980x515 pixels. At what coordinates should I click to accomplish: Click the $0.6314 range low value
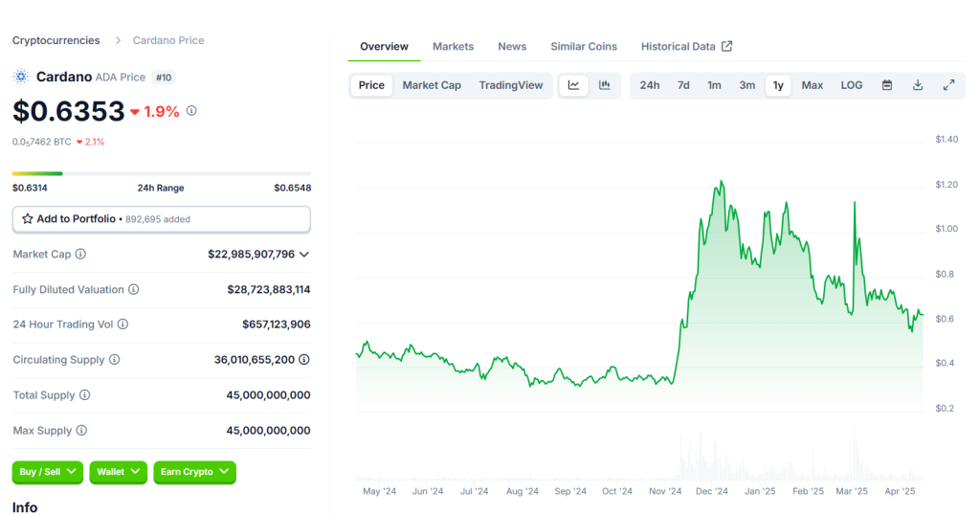(30, 188)
